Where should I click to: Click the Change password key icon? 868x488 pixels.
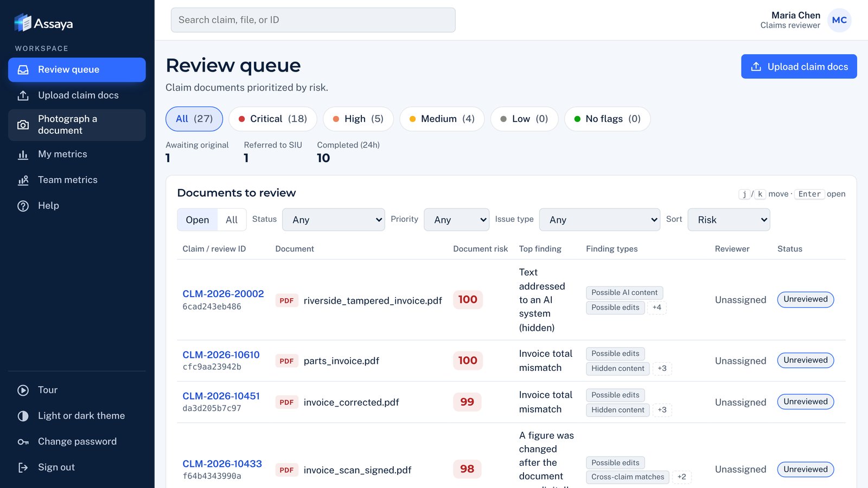click(x=23, y=442)
